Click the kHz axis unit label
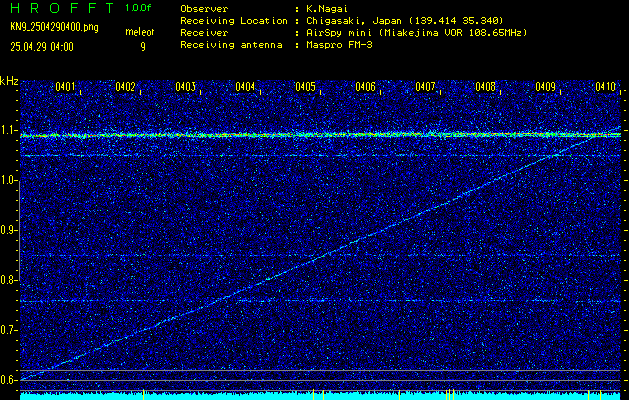The image size is (629, 400). pyautogui.click(x=9, y=81)
